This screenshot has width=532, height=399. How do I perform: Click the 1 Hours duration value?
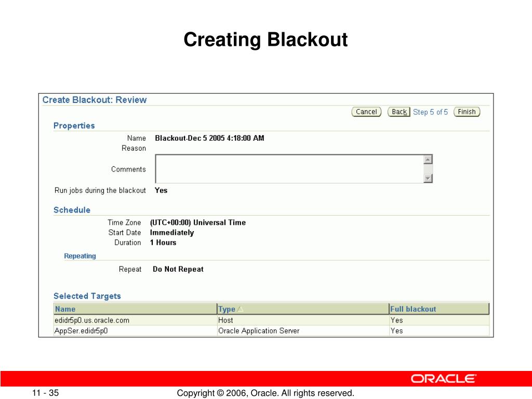pos(163,243)
